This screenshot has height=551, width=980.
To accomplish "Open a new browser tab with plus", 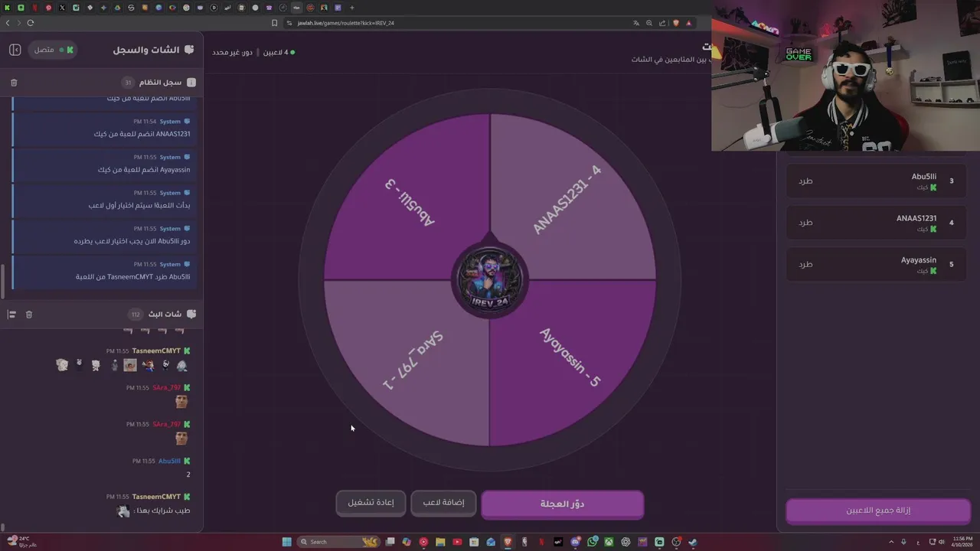I will (x=352, y=8).
